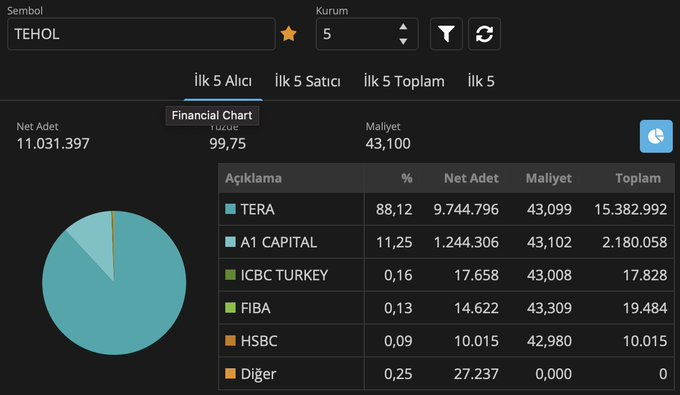
Task: Click A1 CAPITAL percentage 11,25
Action: [394, 242]
